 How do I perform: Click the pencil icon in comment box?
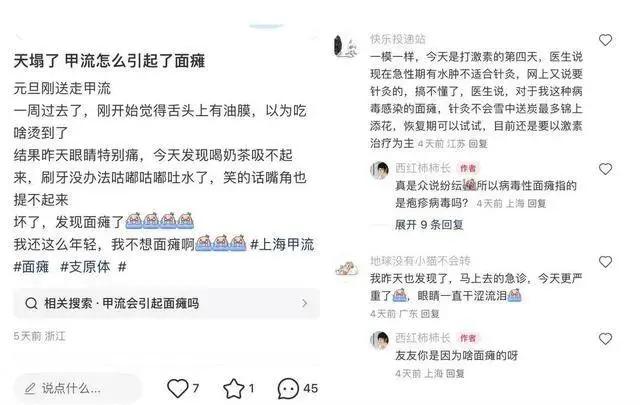coord(30,388)
